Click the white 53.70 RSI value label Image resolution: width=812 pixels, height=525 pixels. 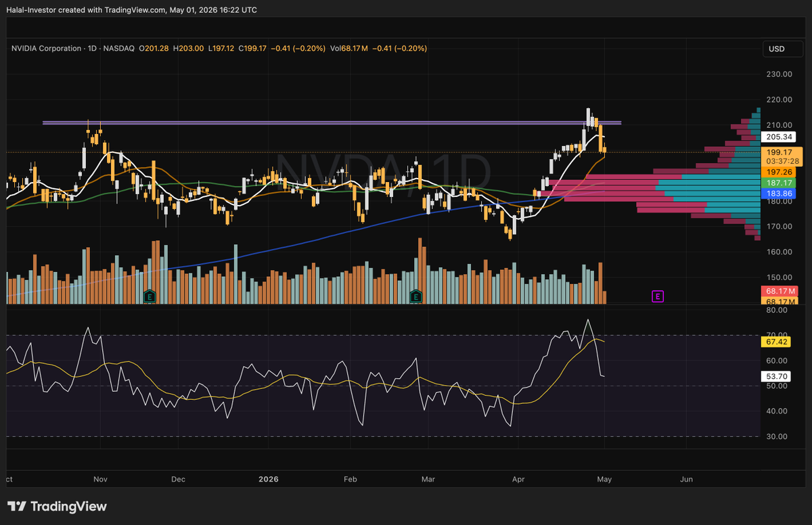776,376
